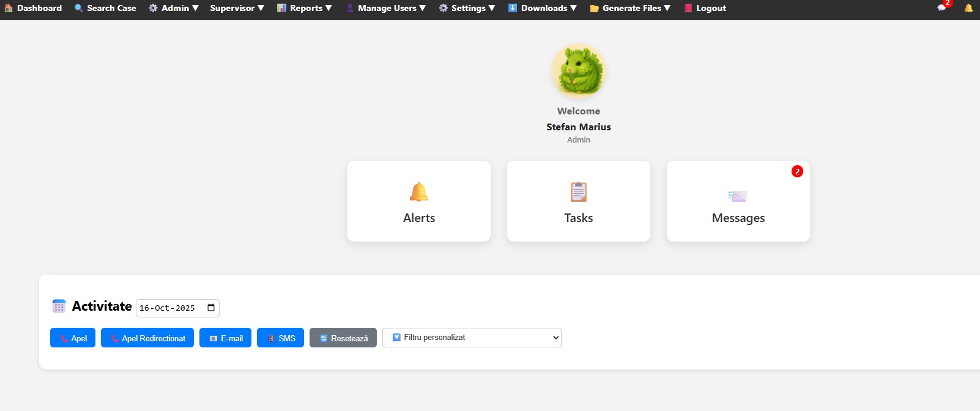This screenshot has height=411, width=980.
Task: Click the chat messages icon in top bar
Action: pyautogui.click(x=941, y=8)
